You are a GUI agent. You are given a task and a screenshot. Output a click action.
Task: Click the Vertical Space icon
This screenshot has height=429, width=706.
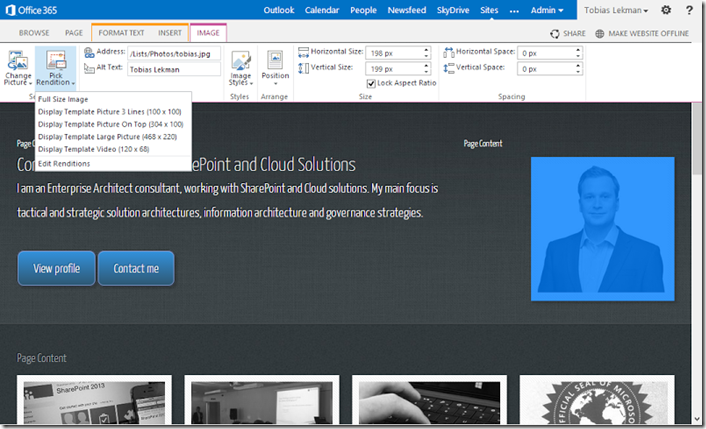[449, 68]
